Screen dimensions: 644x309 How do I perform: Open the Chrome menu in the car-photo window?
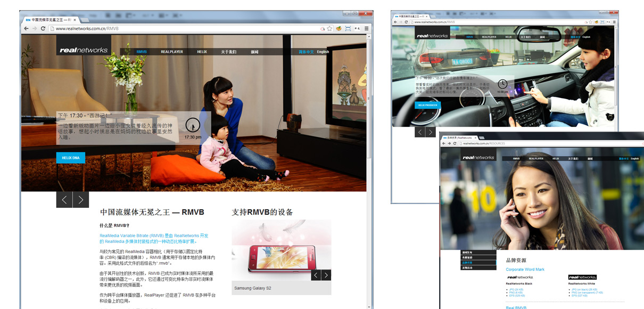[x=615, y=22]
